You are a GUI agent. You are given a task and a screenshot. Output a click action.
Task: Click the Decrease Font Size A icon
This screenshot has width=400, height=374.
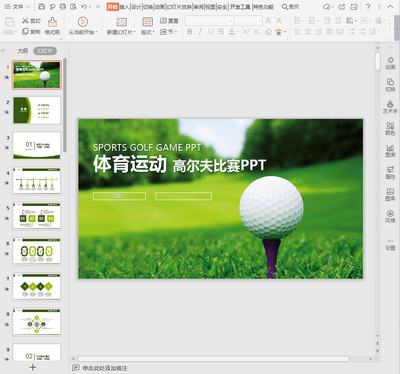[x=279, y=21]
